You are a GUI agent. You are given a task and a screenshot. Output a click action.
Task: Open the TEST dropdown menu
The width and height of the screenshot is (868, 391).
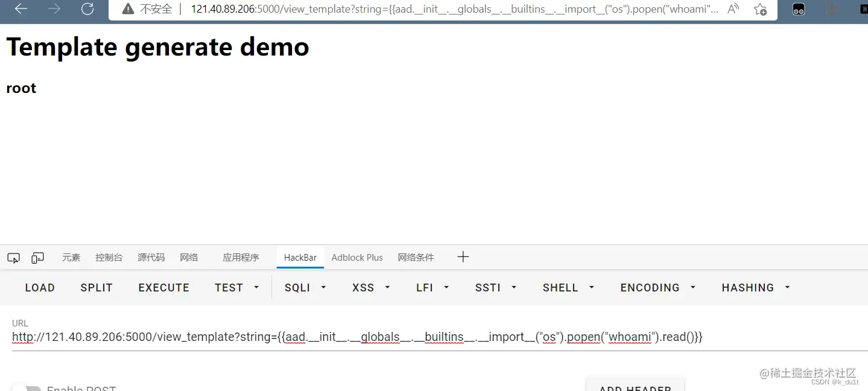tap(237, 288)
